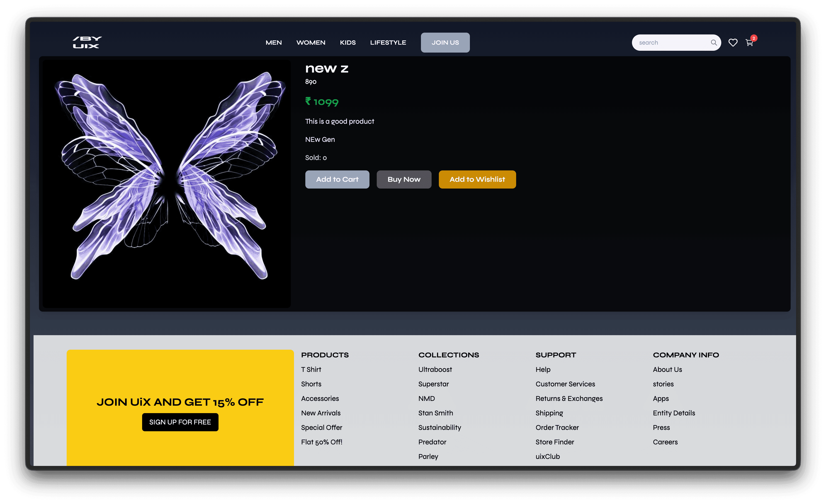
Task: Click the '890' subtitle text
Action: pos(311,82)
